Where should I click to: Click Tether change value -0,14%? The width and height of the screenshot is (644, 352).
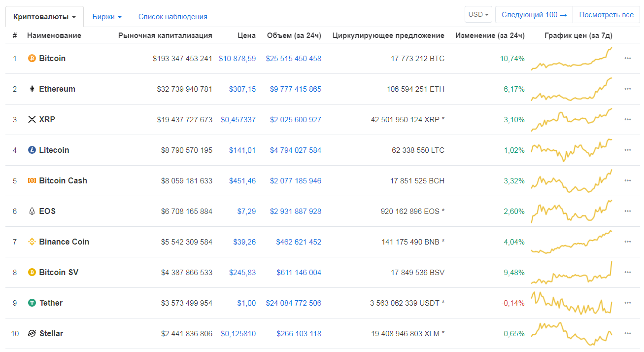point(513,303)
